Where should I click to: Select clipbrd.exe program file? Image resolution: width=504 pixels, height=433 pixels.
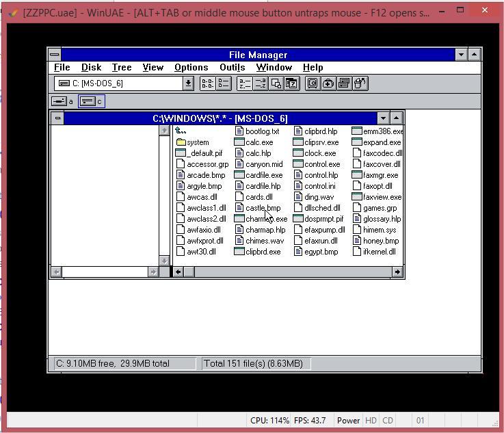(257, 251)
